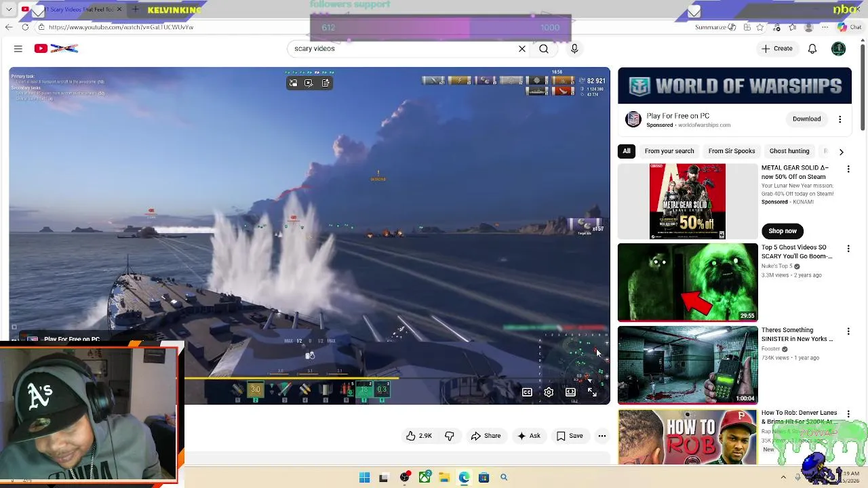
Task: Open the World of Warships ad banner
Action: coord(734,86)
